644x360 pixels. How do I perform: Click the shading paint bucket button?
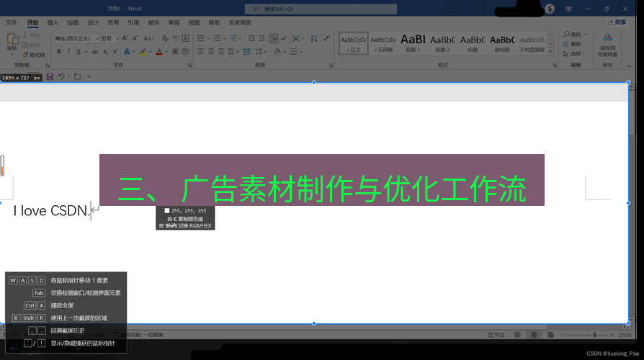277,51
